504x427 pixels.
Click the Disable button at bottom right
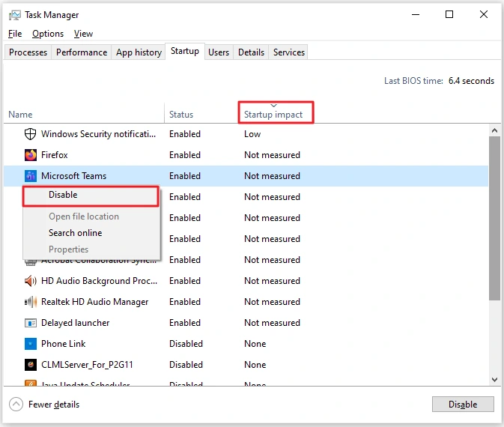(463, 405)
